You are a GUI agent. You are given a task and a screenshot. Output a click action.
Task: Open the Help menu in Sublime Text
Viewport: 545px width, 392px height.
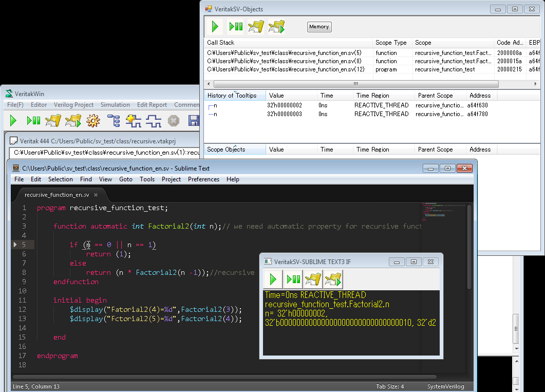[x=233, y=179]
